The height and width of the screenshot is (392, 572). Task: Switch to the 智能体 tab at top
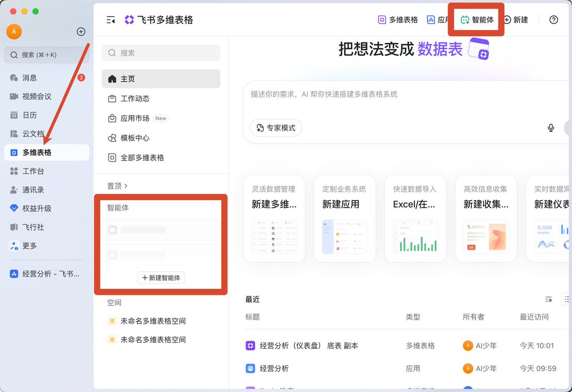(x=477, y=20)
